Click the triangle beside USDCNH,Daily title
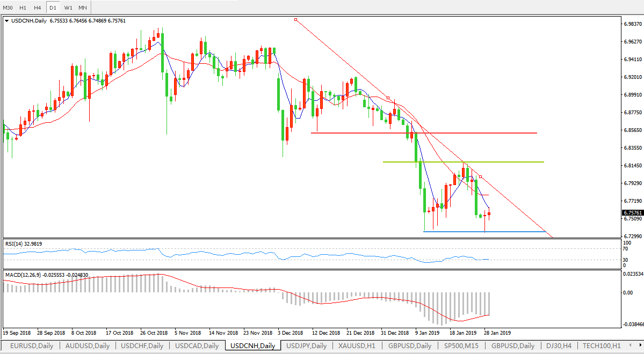Viewport: 644px width, 354px height. (x=6, y=21)
